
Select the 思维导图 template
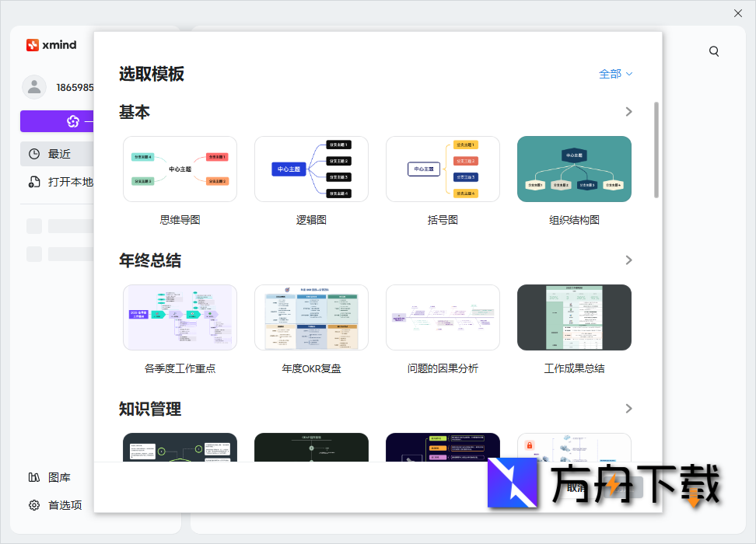tap(180, 169)
